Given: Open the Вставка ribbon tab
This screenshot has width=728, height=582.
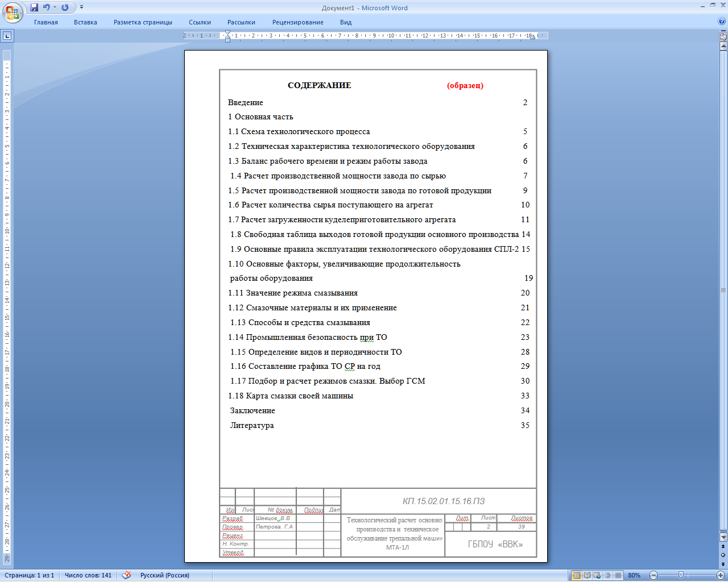Looking at the screenshot, I should (x=85, y=22).
